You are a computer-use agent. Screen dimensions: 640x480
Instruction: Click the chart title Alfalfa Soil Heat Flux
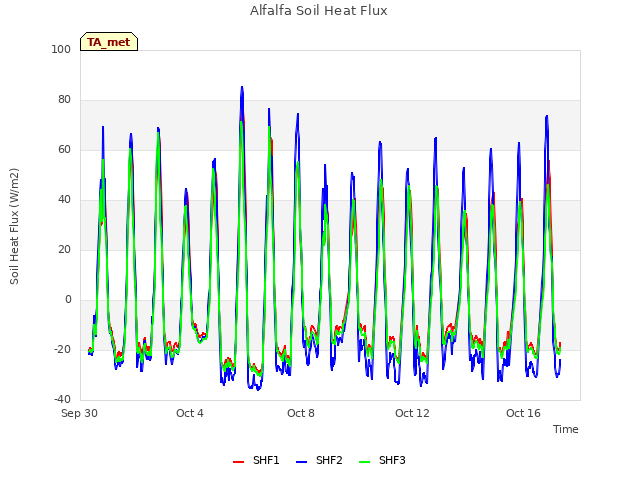point(318,11)
